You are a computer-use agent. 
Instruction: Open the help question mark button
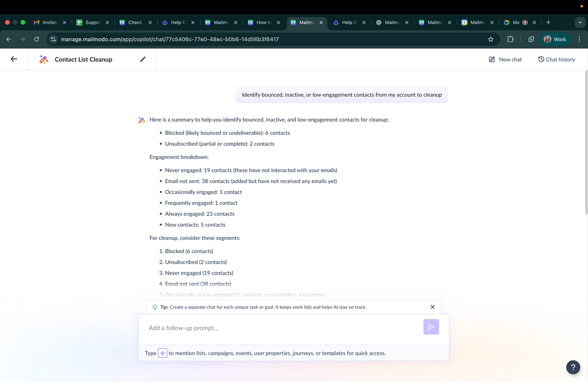(x=573, y=367)
